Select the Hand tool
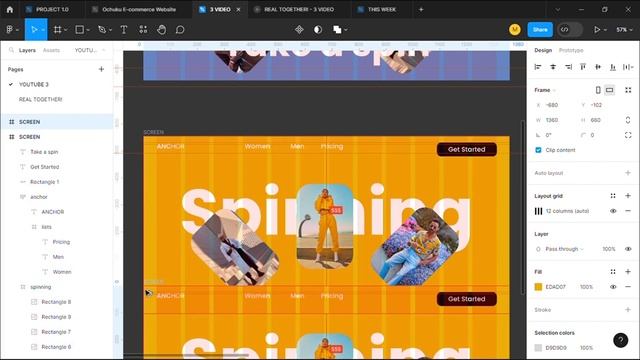This screenshot has height=360, width=640. tap(162, 29)
